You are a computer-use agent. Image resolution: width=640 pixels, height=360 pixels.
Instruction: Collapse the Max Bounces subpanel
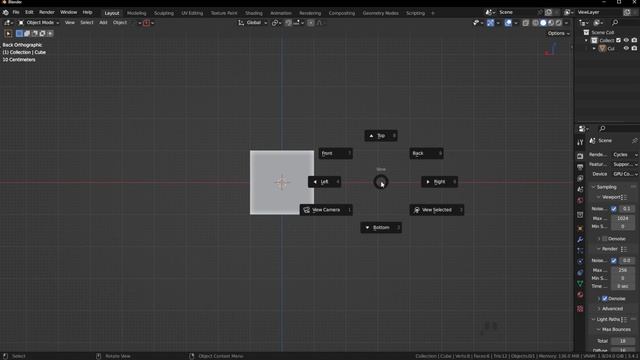tap(614, 329)
